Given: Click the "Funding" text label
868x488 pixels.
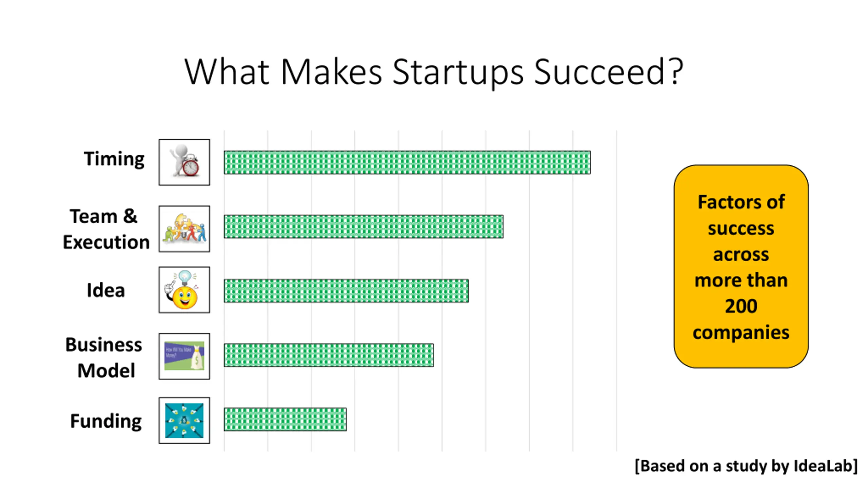Looking at the screenshot, I should coord(106,421).
